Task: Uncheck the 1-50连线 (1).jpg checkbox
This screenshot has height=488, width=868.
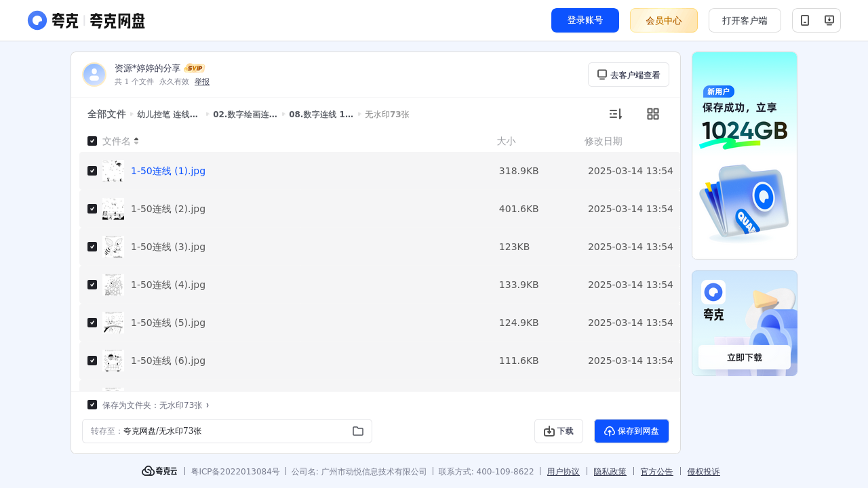Action: pyautogui.click(x=92, y=171)
